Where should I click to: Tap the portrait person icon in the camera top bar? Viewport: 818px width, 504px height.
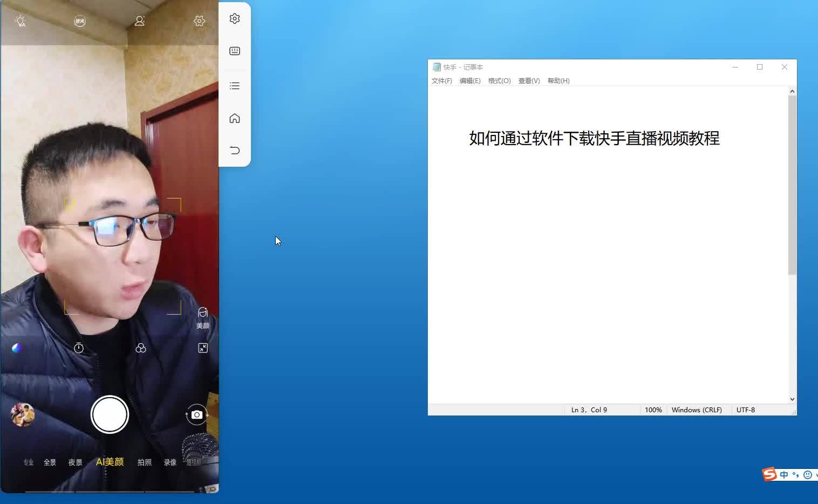pyautogui.click(x=139, y=21)
